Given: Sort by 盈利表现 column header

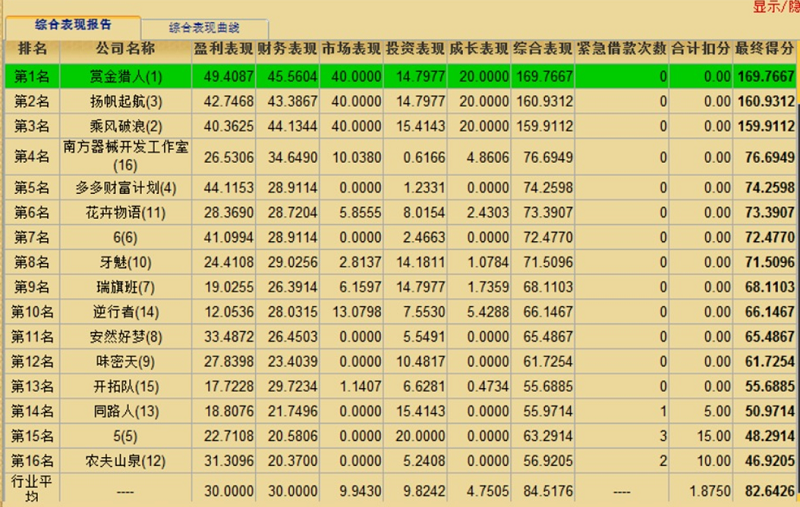Looking at the screenshot, I should [224, 48].
